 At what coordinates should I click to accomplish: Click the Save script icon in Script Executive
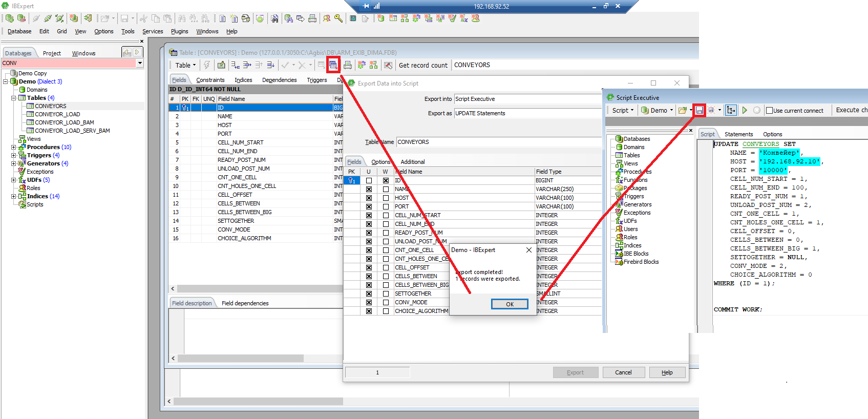(700, 110)
